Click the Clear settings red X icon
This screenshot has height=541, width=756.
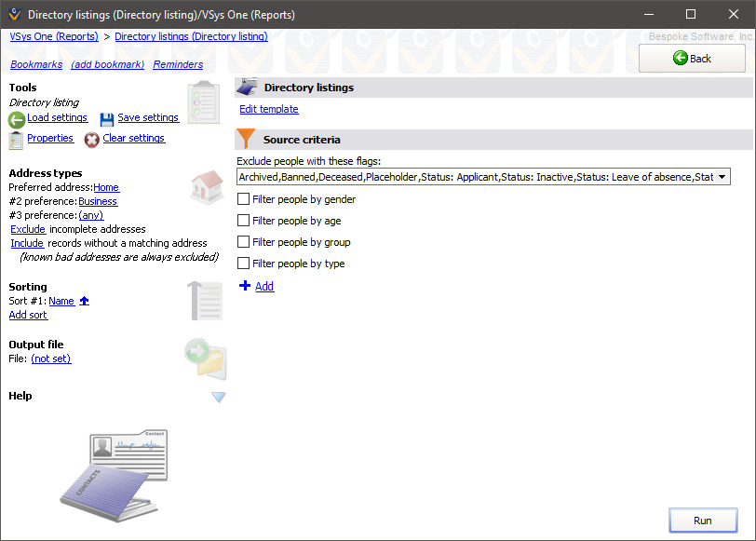click(92, 138)
